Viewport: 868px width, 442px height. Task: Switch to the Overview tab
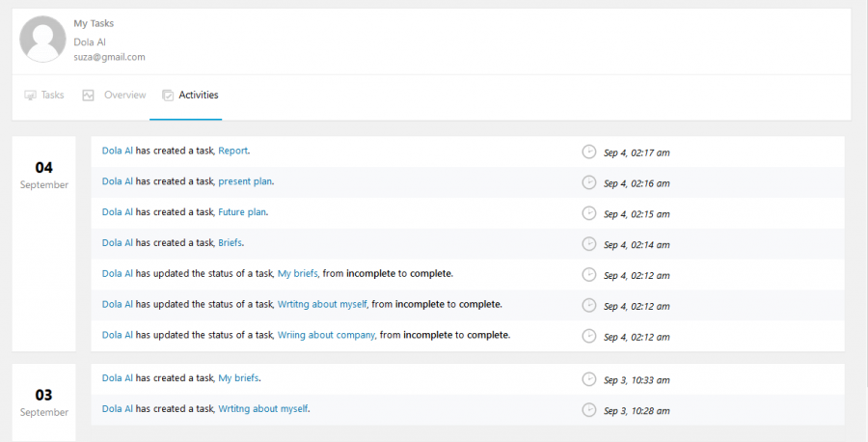point(114,96)
